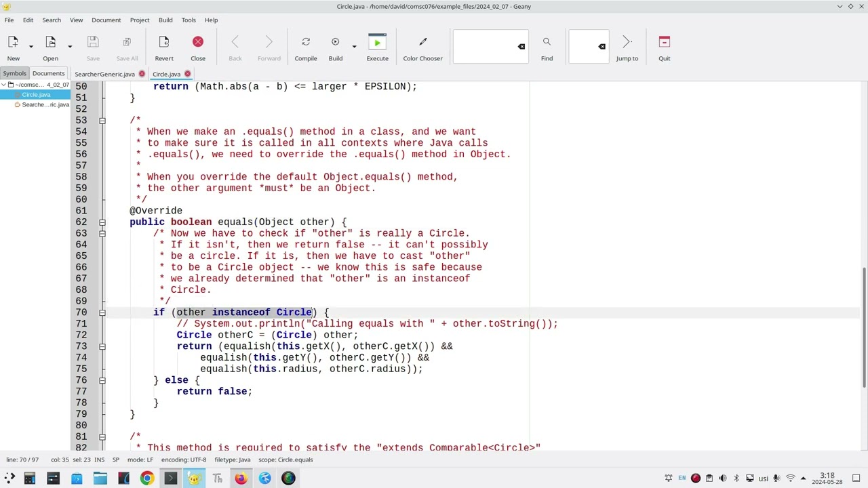Open the Build menu
The image size is (868, 488).
pyautogui.click(x=165, y=20)
